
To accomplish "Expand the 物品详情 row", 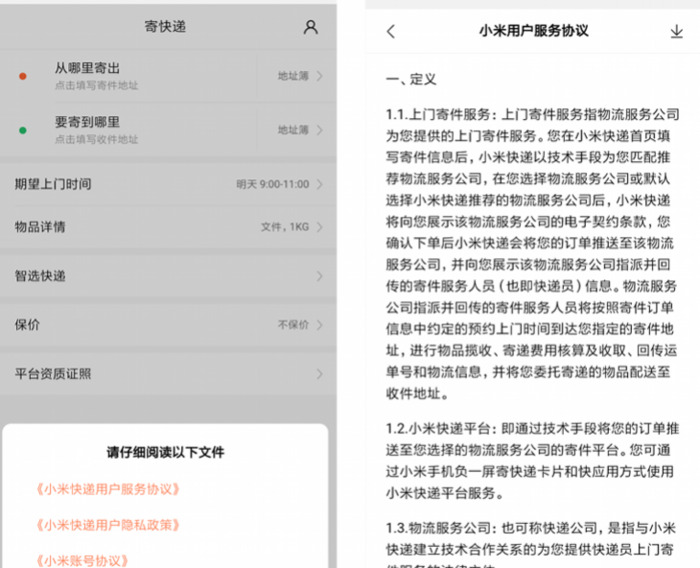I will 168,227.
